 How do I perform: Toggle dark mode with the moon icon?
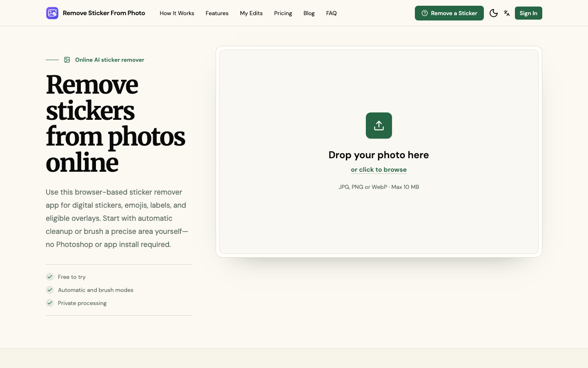pos(493,13)
